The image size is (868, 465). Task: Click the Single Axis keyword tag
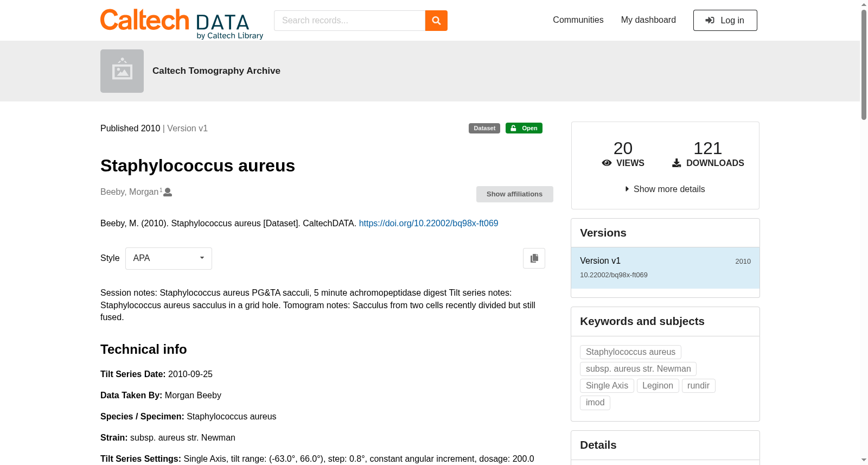[x=607, y=386]
